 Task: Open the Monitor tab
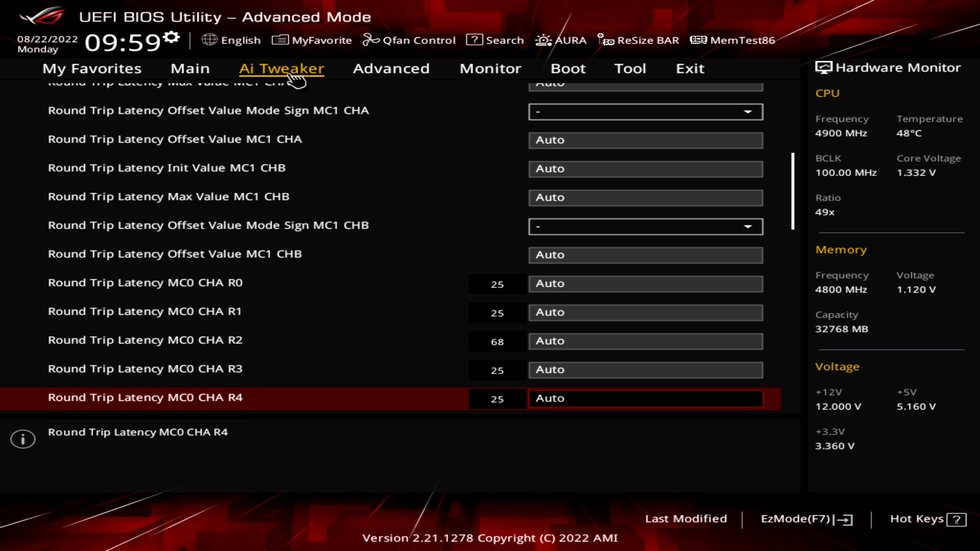(490, 68)
